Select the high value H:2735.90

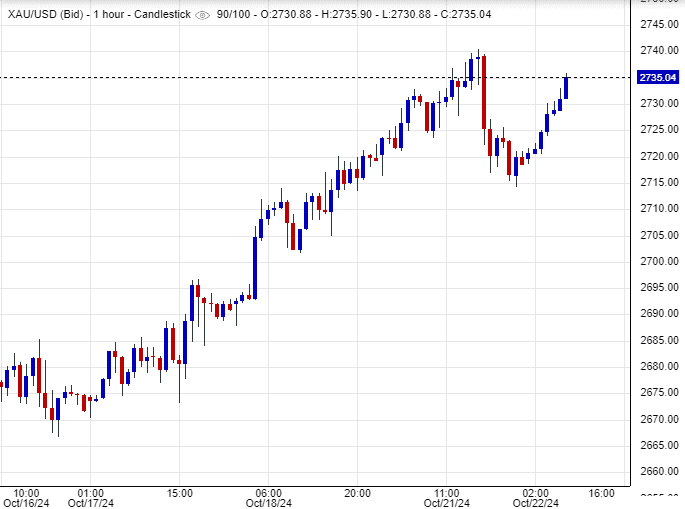(348, 15)
